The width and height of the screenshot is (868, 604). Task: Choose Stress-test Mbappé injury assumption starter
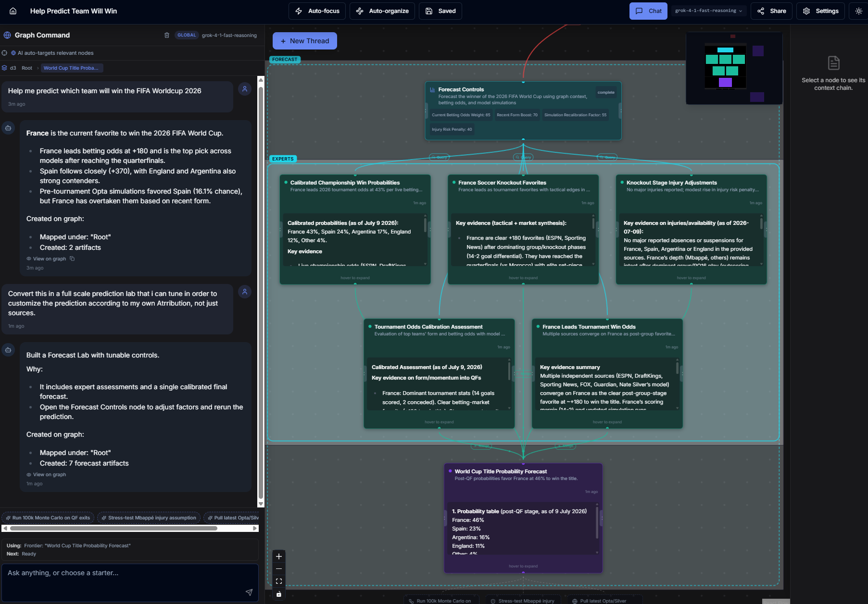pyautogui.click(x=149, y=518)
